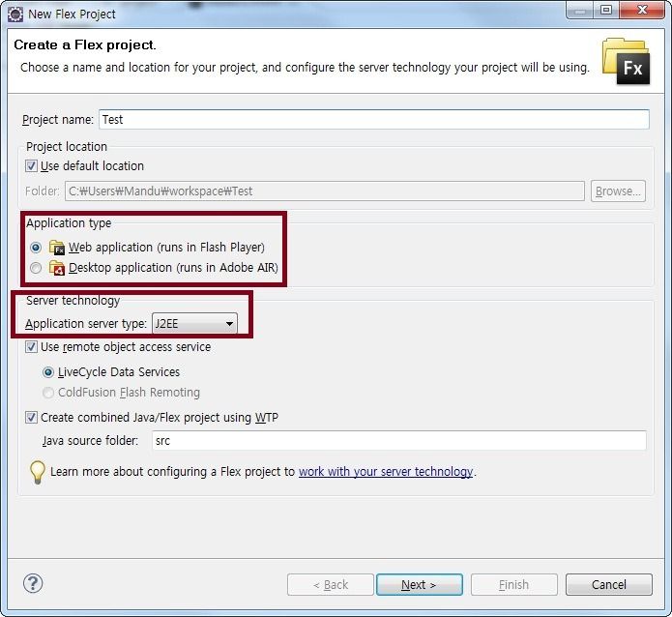Click the lightbulb tip icon
The height and width of the screenshot is (617, 672).
(38, 472)
